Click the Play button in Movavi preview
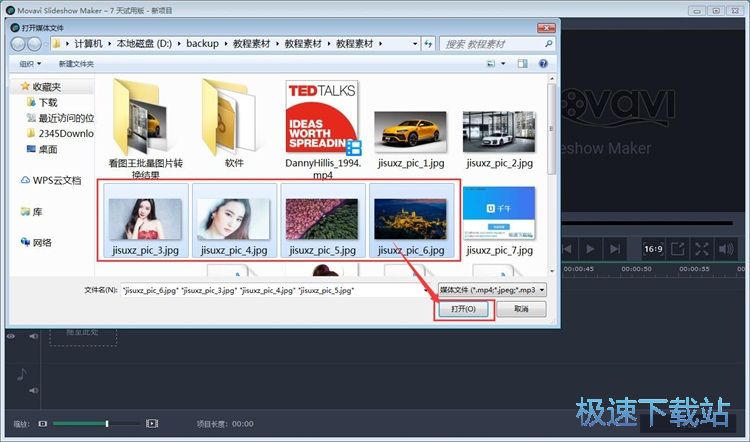 [x=590, y=249]
